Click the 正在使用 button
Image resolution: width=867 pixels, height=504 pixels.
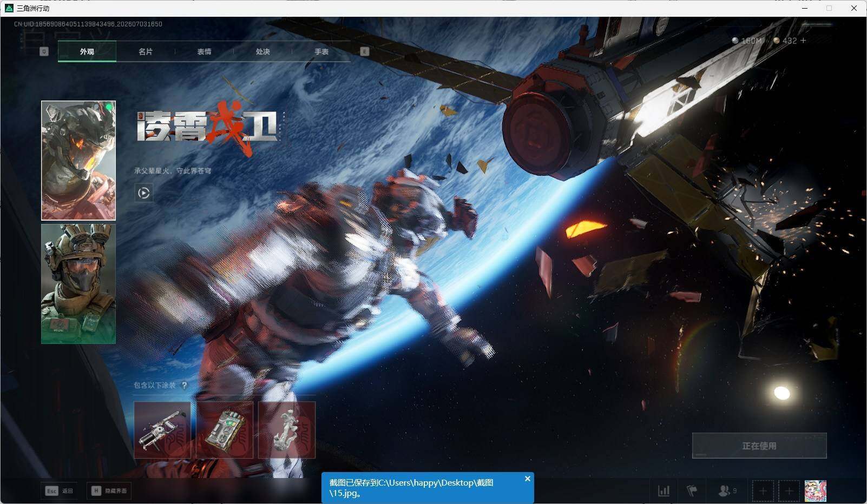[759, 446]
